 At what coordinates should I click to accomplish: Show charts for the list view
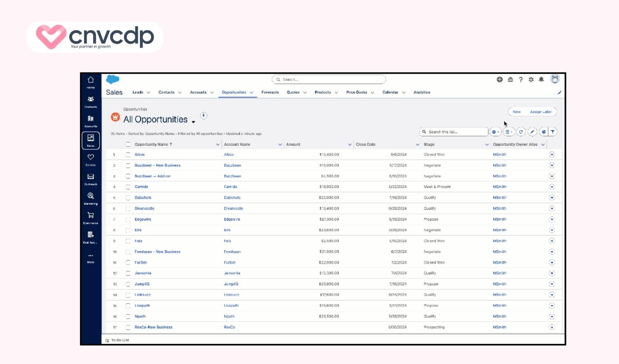[x=543, y=132]
